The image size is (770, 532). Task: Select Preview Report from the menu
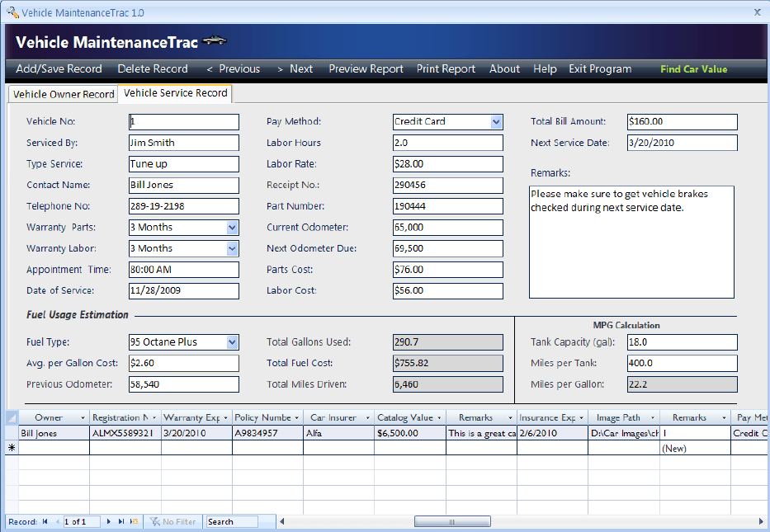pyautogui.click(x=366, y=69)
